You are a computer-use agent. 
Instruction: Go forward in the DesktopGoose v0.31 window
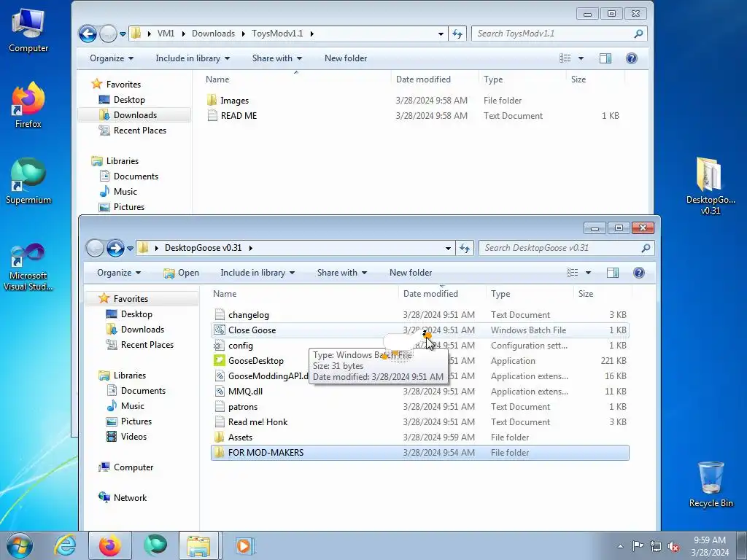[115, 248]
